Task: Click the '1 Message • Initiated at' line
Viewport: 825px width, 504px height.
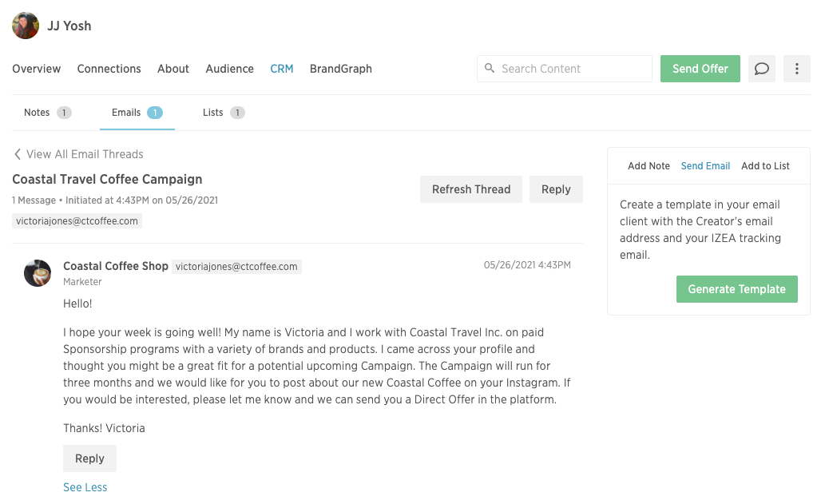Action: coord(115,200)
